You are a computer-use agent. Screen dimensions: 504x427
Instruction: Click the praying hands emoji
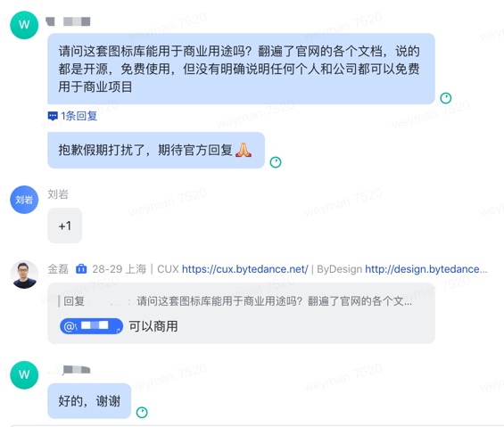click(x=244, y=150)
